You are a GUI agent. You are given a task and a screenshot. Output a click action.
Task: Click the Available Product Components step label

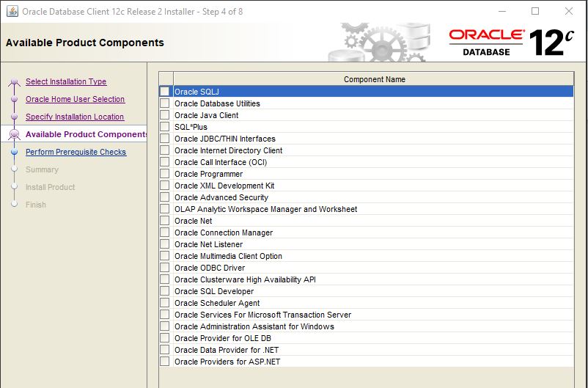[x=86, y=134]
